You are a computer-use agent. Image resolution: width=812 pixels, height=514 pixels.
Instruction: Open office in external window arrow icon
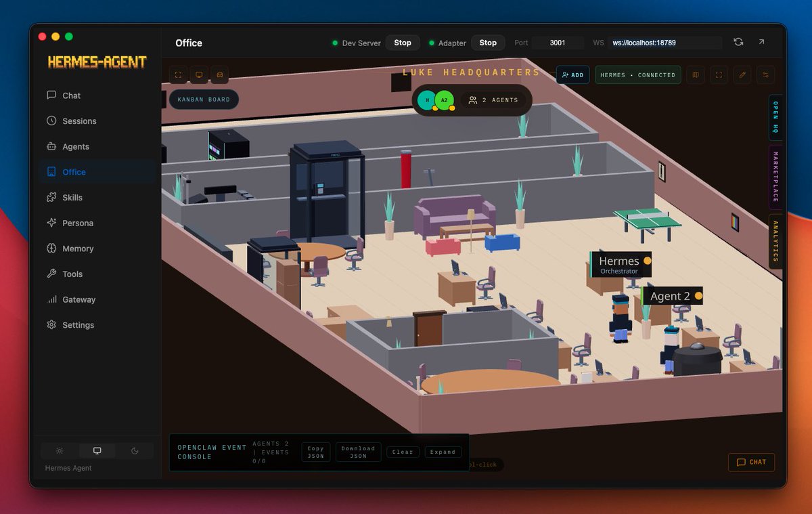point(761,42)
